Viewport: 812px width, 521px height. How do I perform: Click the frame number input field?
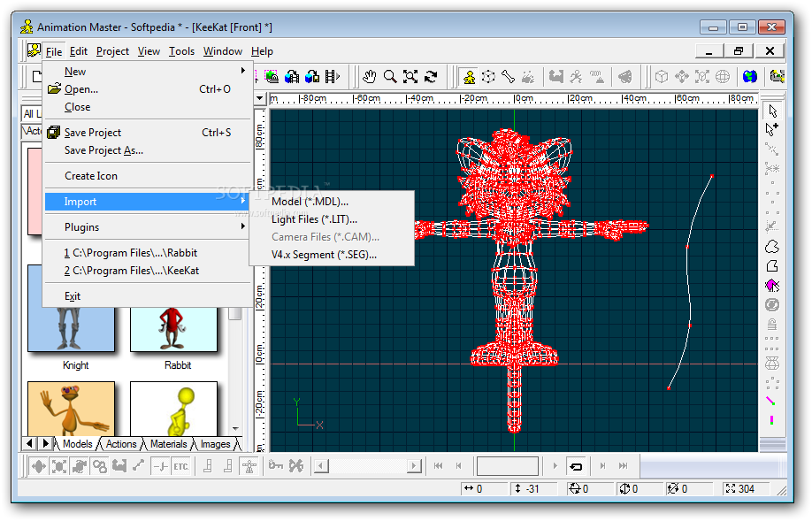[x=508, y=466]
